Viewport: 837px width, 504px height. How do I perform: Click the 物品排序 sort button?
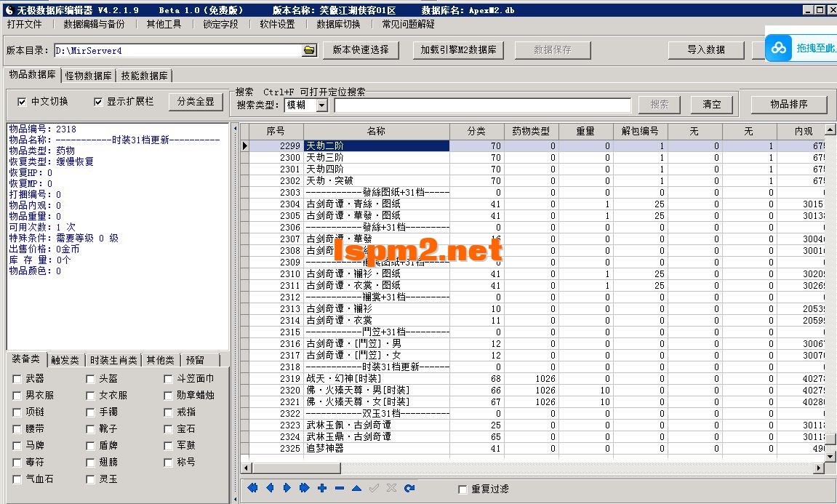(x=788, y=104)
